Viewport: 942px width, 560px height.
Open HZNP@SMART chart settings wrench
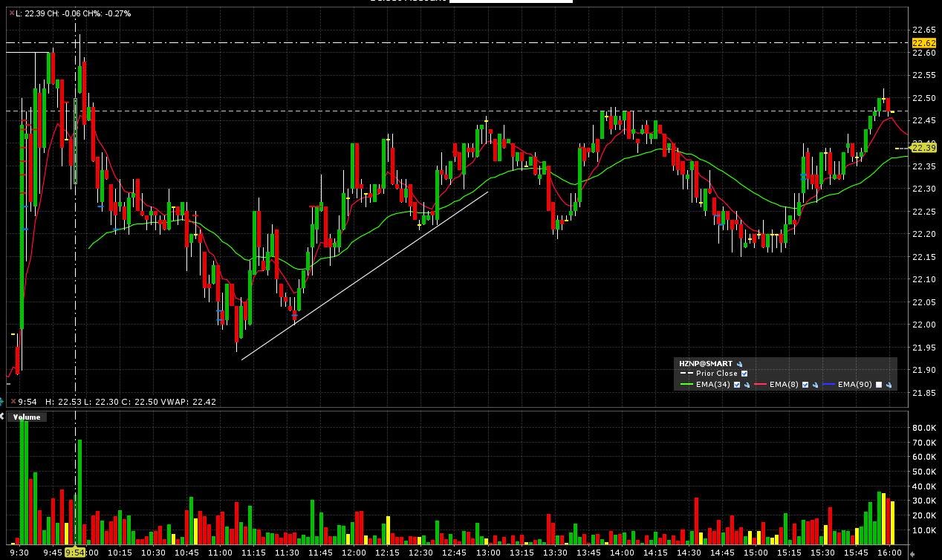pos(739,364)
